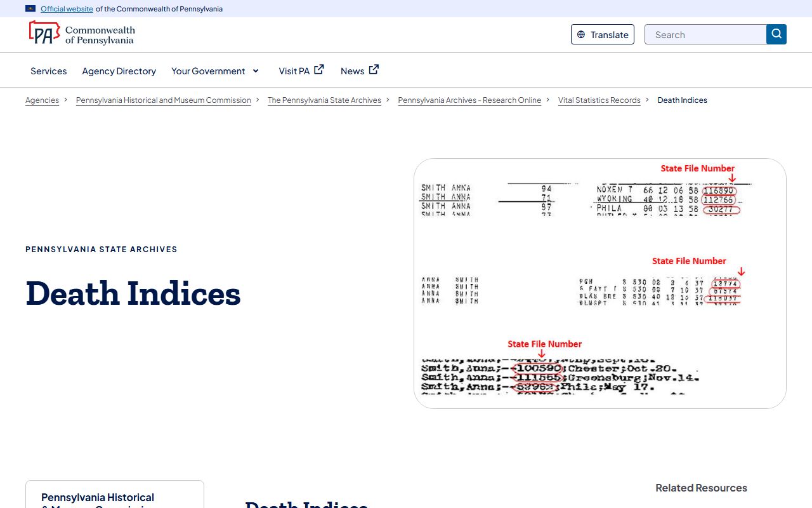Open the Visit PA menu link
Viewport: 812px width, 508px height.
(301, 70)
